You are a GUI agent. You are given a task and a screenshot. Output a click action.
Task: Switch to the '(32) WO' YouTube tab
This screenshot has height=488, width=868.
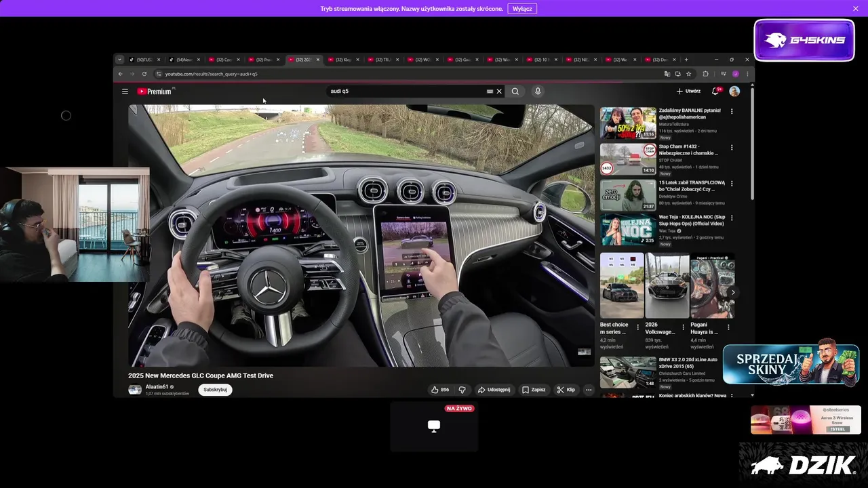[422, 60]
